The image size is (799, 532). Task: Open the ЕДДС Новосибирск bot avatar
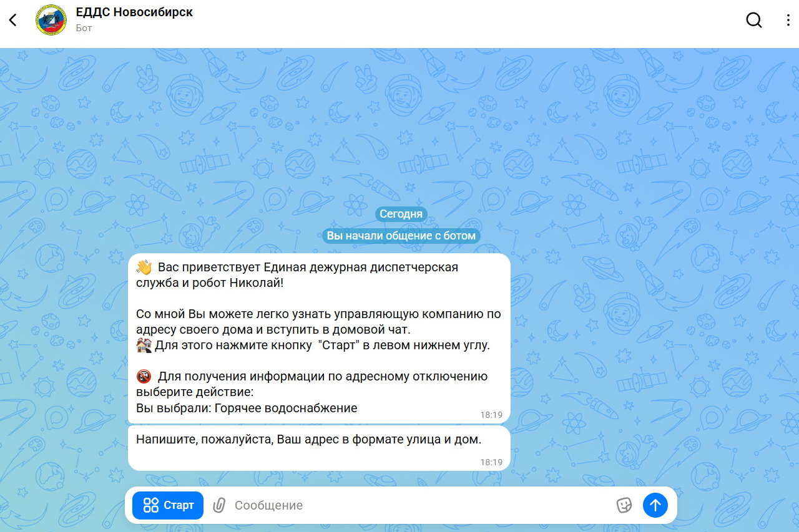tap(51, 20)
